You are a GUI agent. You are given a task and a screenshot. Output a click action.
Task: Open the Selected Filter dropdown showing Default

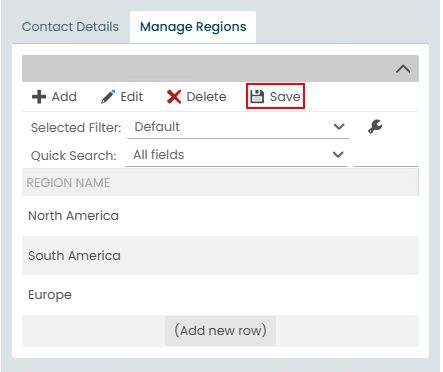point(238,127)
